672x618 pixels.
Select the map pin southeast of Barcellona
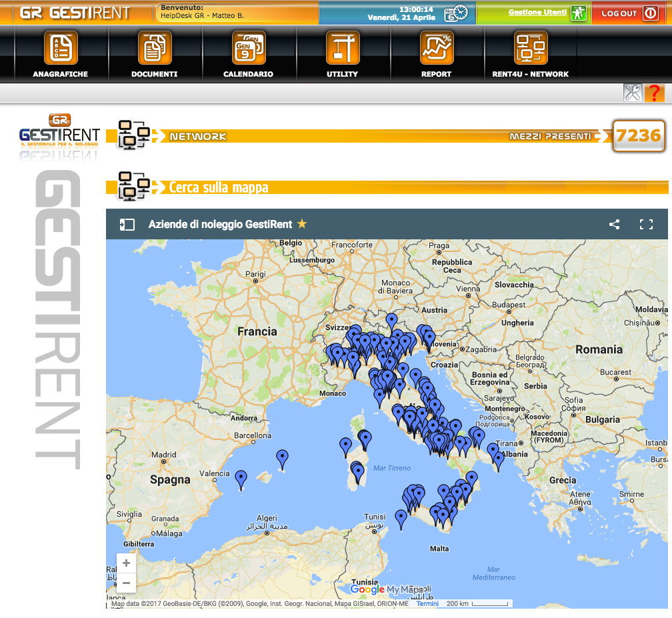pyautogui.click(x=282, y=459)
